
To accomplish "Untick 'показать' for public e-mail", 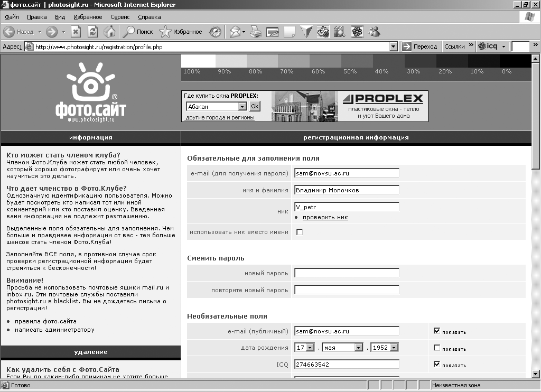I will pos(437,331).
